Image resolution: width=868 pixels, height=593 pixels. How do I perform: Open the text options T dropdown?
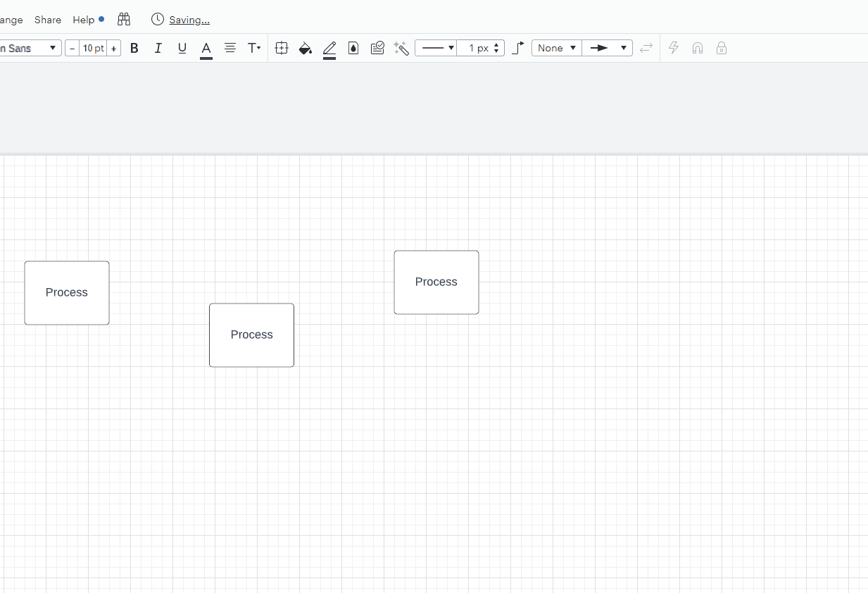(x=254, y=48)
